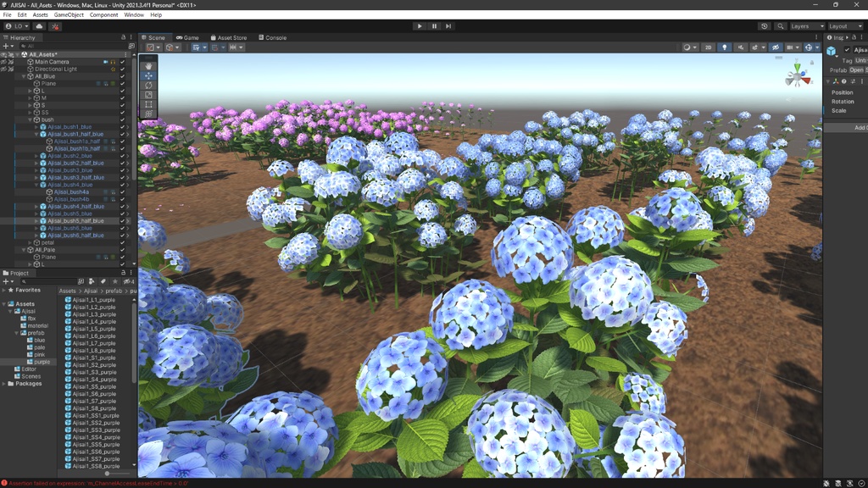Select the purple folder in Project

pyautogui.click(x=42, y=362)
